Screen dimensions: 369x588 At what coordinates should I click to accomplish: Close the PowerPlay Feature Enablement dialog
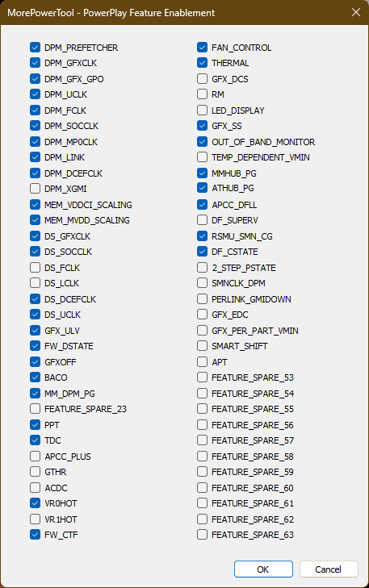coord(356,12)
